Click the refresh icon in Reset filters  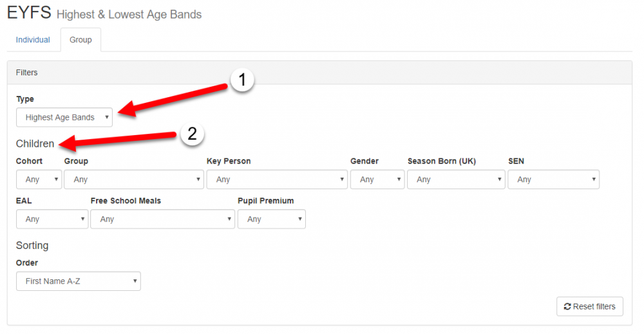[567, 307]
